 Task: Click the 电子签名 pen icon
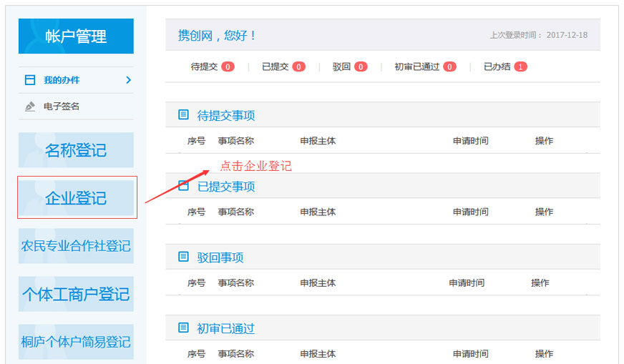pyautogui.click(x=30, y=107)
